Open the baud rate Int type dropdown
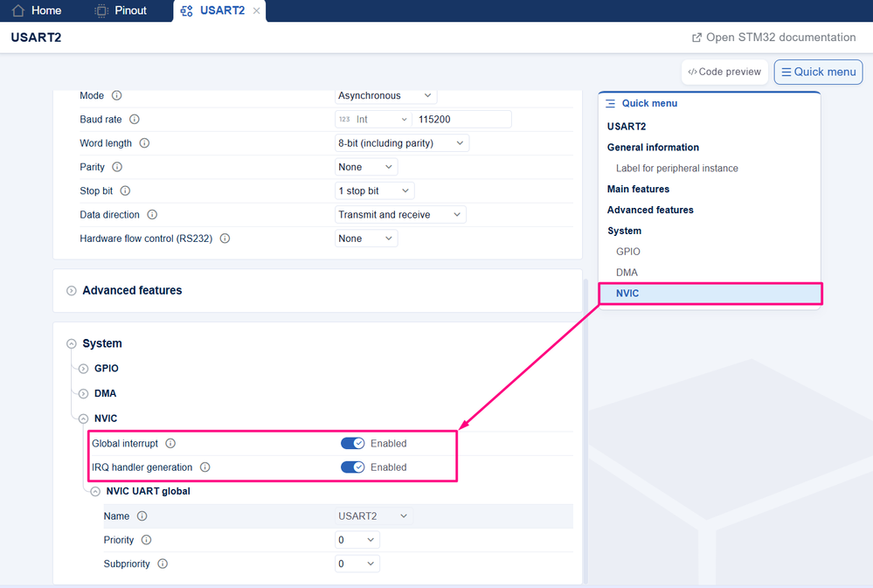Screen dimensions: 873x588 pos(374,119)
